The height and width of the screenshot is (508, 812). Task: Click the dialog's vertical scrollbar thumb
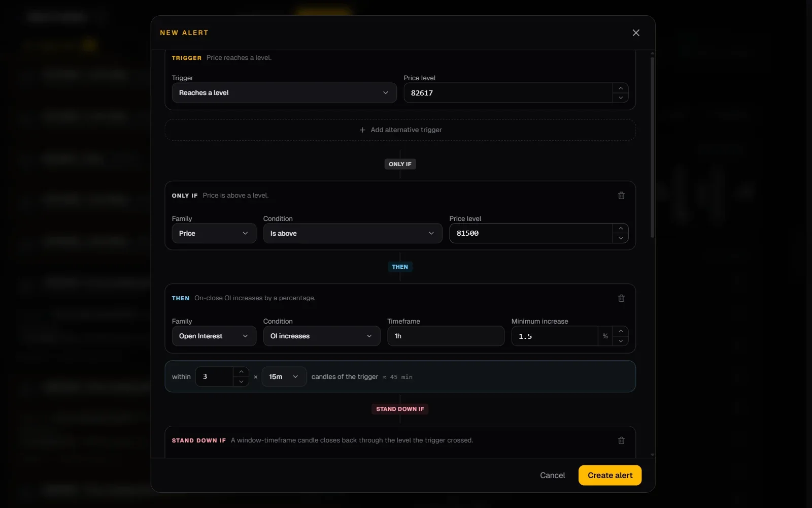coord(652,147)
